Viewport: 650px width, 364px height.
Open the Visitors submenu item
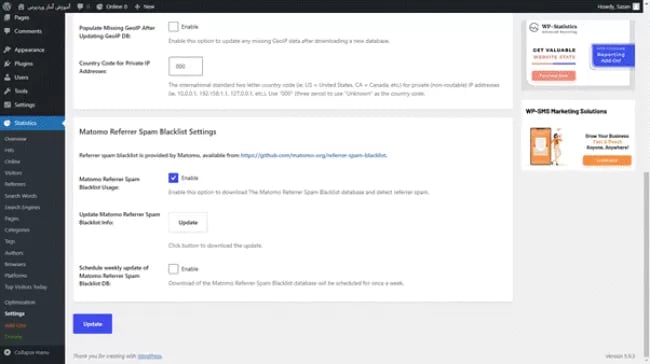click(13, 173)
